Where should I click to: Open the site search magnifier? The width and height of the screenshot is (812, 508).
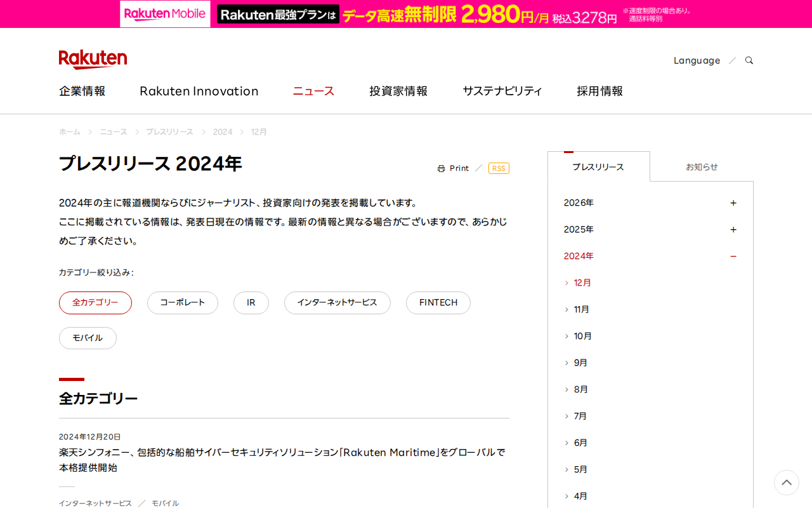pos(749,60)
